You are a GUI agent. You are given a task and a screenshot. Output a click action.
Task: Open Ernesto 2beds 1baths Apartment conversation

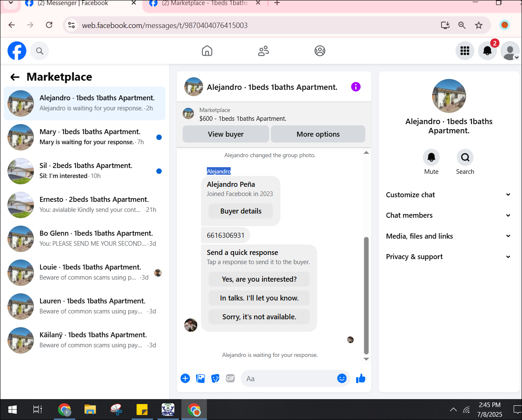pyautogui.click(x=85, y=205)
